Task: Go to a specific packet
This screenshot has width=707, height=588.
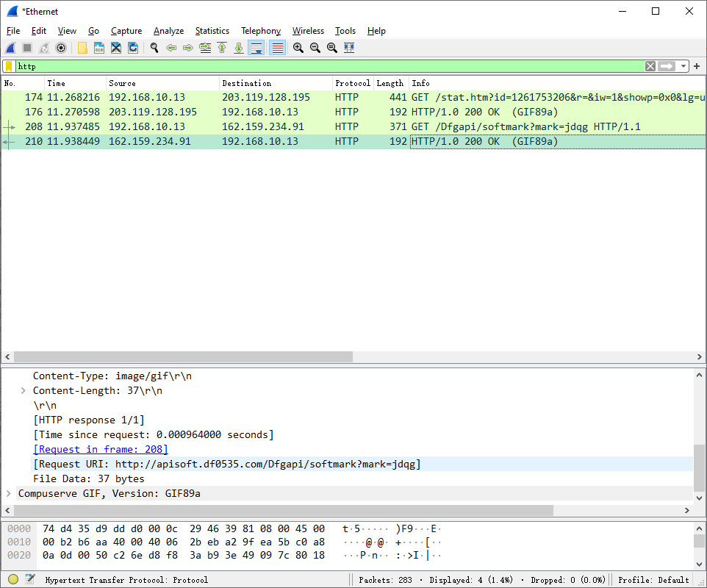Action: tap(205, 48)
